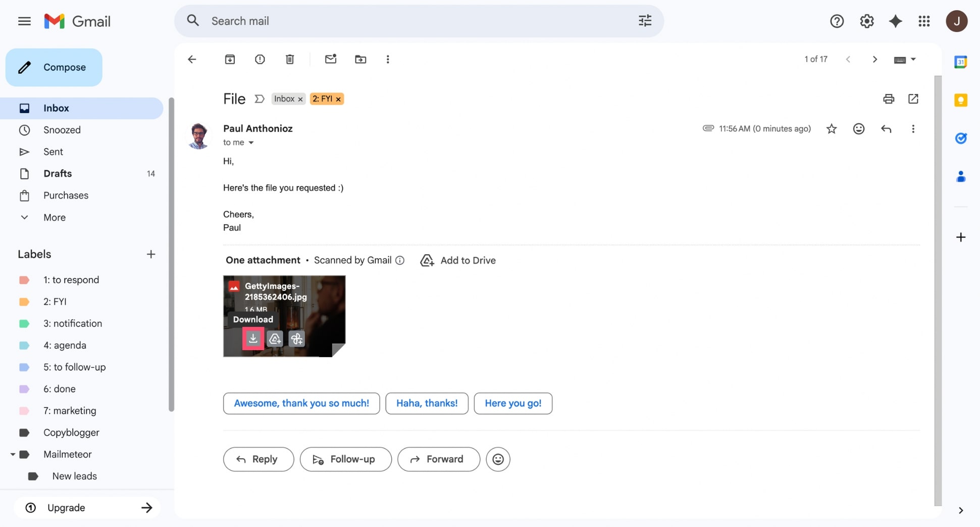Open the Inbox from the sidebar
The image size is (980, 527).
[x=56, y=108]
